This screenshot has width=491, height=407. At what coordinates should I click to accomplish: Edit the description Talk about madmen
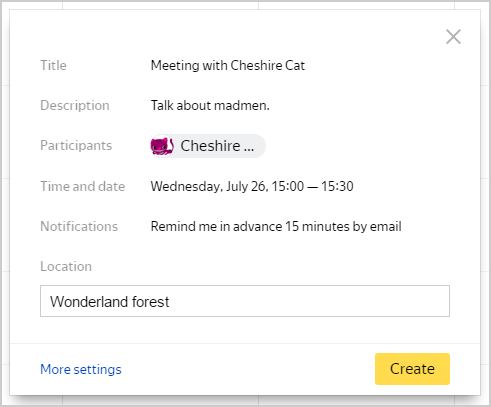point(210,106)
